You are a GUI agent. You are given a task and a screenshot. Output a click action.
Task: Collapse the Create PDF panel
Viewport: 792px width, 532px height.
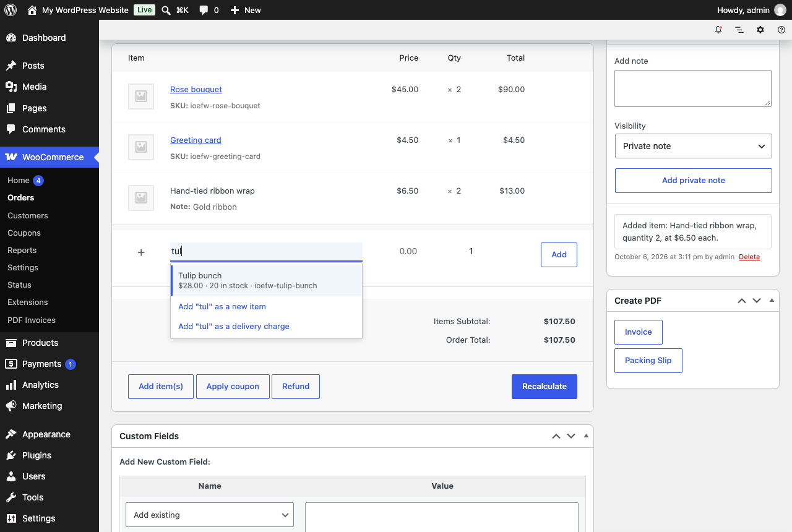coord(772,301)
